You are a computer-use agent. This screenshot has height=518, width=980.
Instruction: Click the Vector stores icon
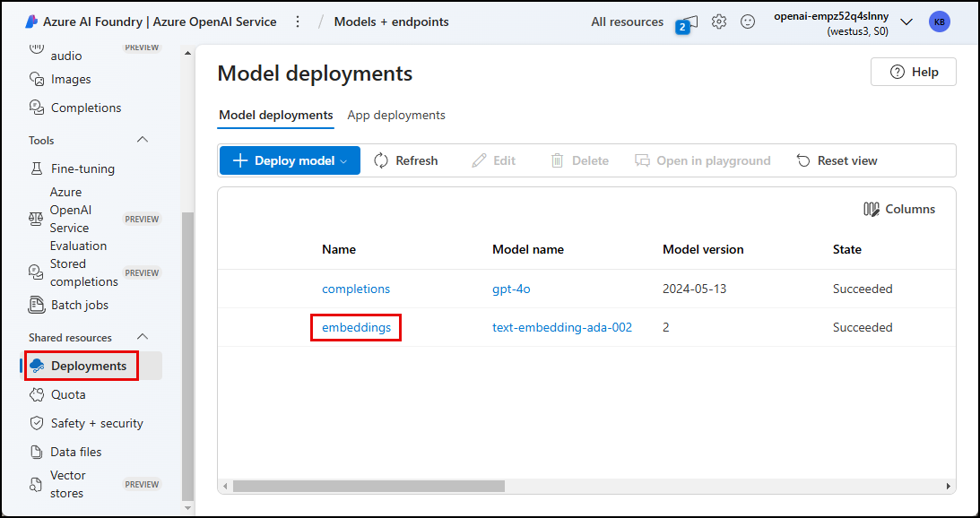(36, 484)
